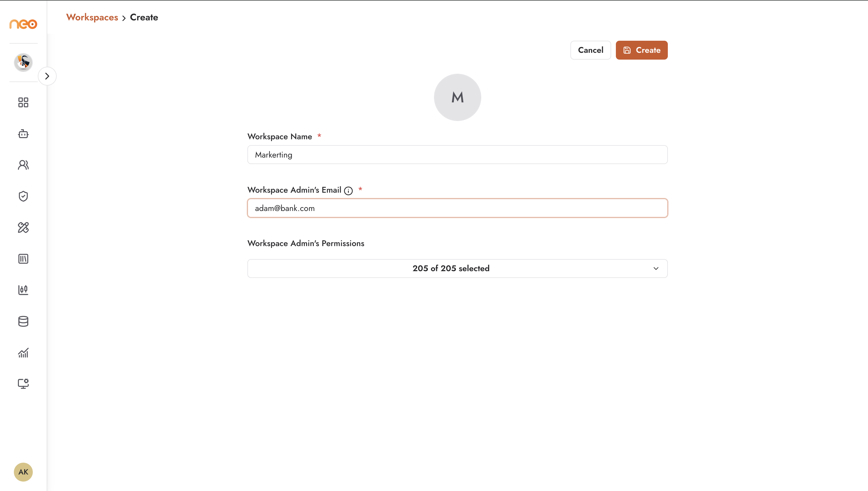Open the security shield icon in sidebar
The image size is (868, 491).
(x=23, y=196)
